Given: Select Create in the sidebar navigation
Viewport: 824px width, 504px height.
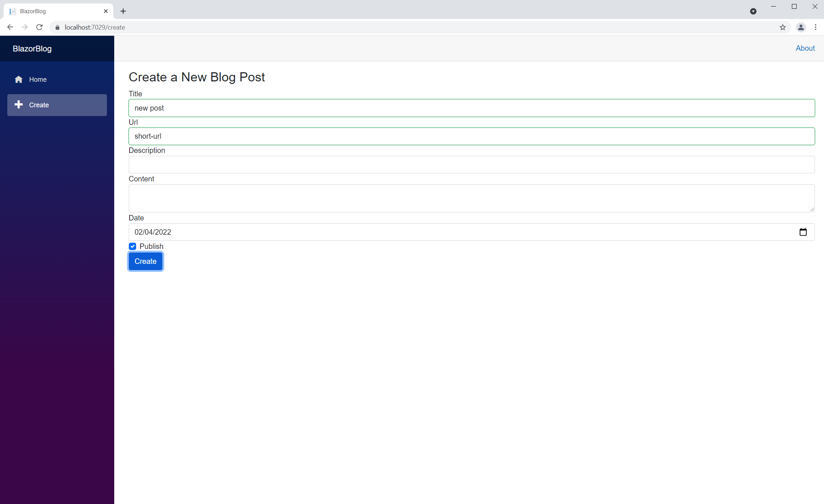Looking at the screenshot, I should [x=57, y=105].
